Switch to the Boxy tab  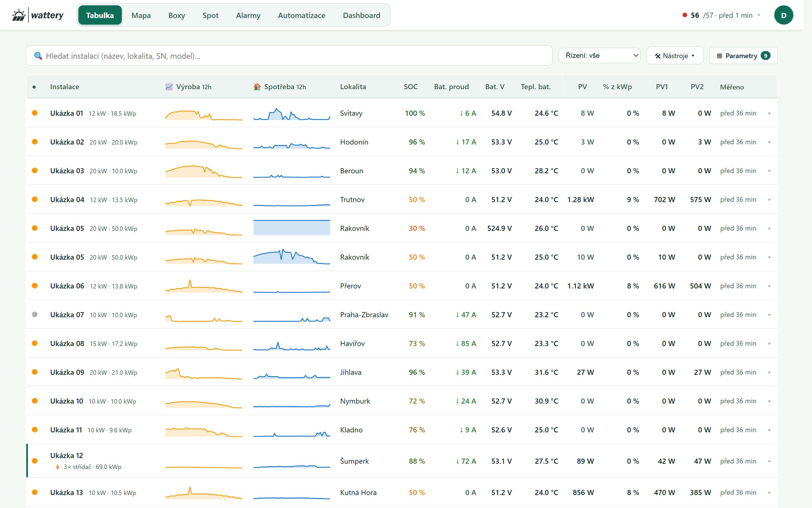(177, 15)
